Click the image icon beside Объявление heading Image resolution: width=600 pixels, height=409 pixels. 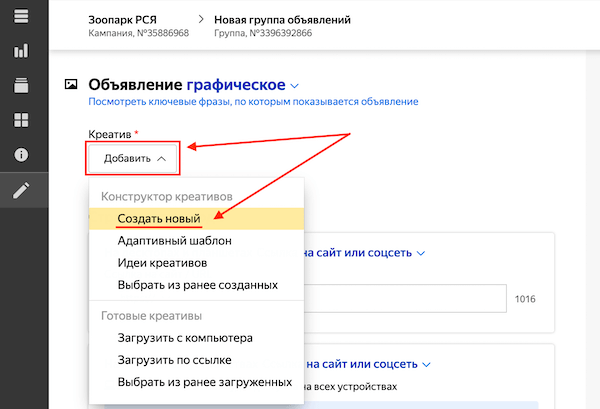pyautogui.click(x=71, y=85)
